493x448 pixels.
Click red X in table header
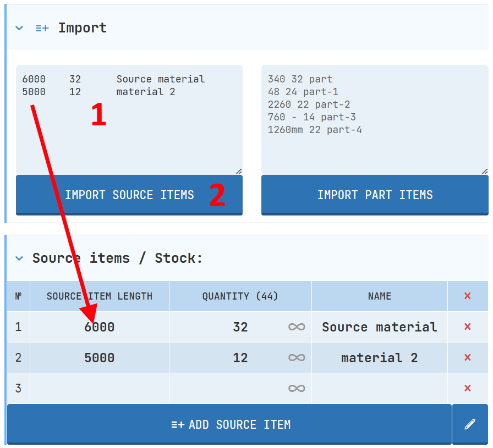467,296
